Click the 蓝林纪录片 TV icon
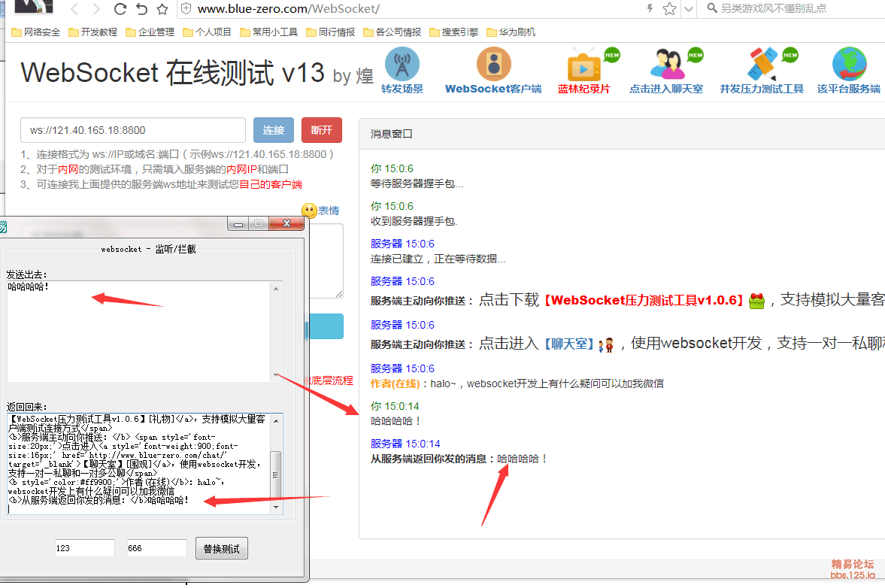 tap(583, 66)
